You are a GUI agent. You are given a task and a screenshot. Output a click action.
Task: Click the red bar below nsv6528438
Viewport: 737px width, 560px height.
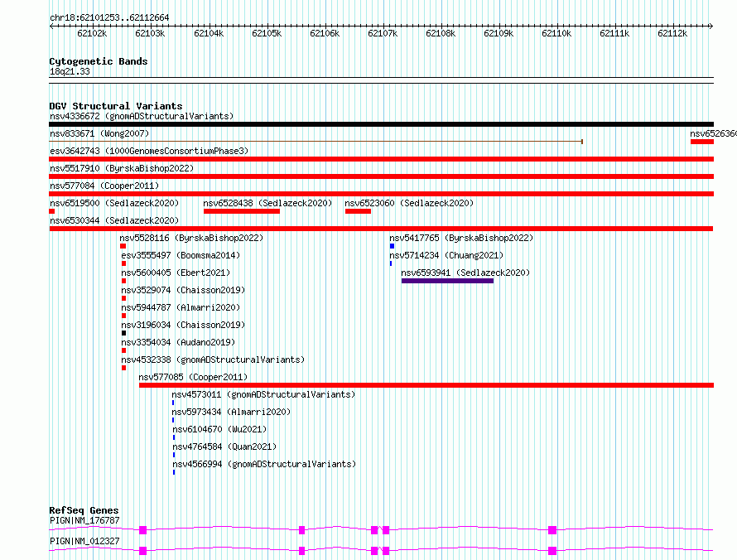pos(242,211)
